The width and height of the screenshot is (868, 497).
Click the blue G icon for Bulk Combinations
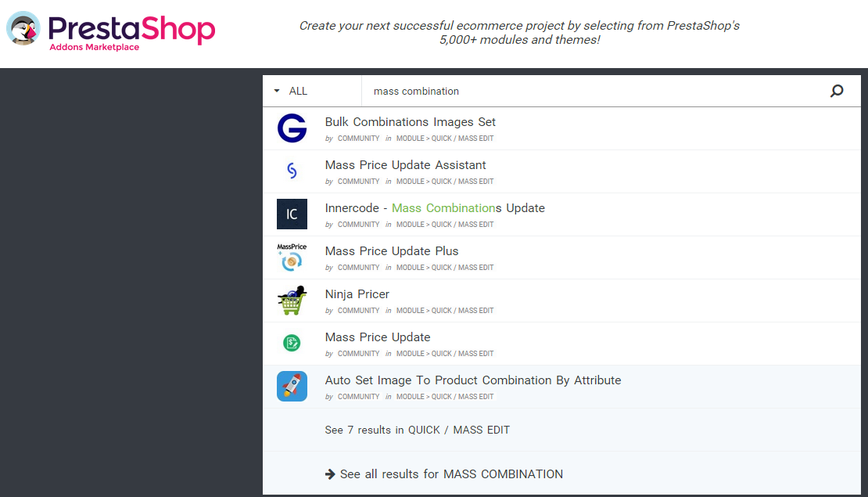tap(292, 128)
